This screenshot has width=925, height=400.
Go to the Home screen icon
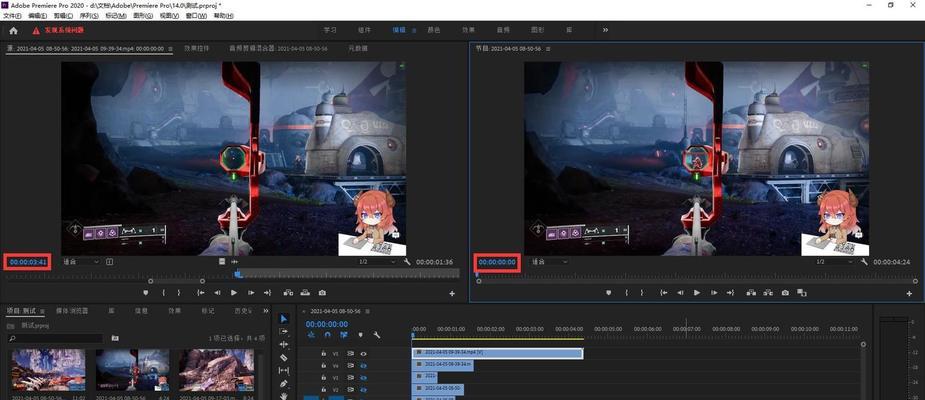[14, 30]
